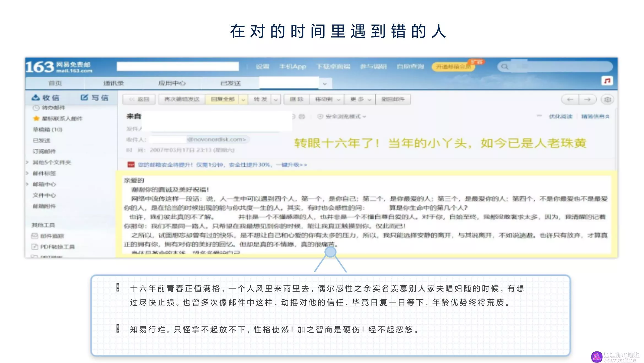The width and height of the screenshot is (644, 363).
Task: Switch to the 首页 tab
Action: (55, 83)
